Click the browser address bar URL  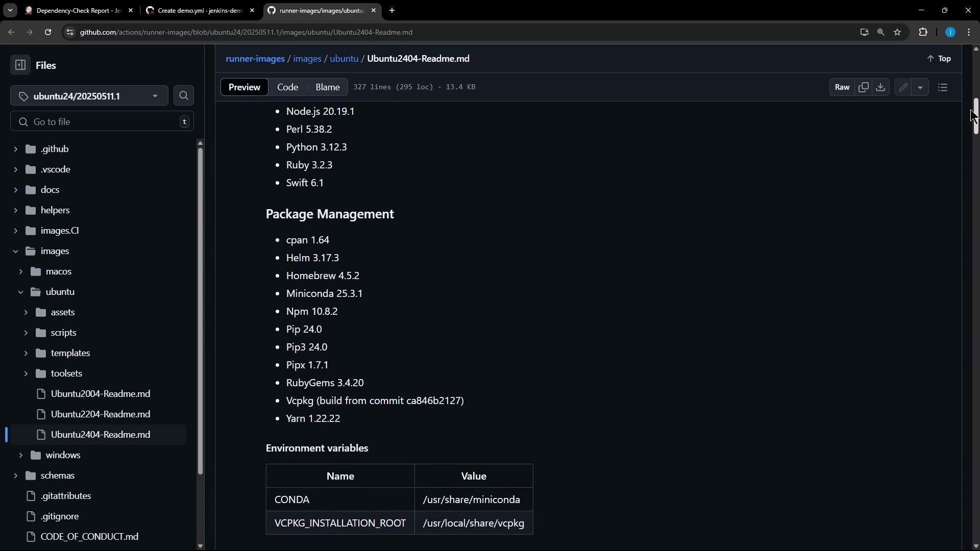tap(246, 32)
